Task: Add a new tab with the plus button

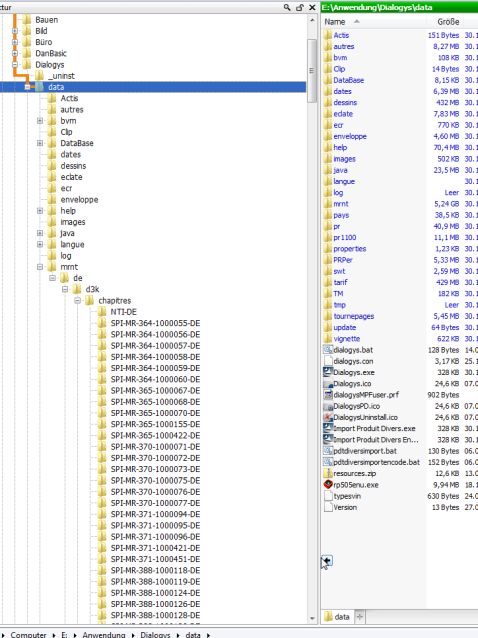Action: pyautogui.click(x=360, y=617)
